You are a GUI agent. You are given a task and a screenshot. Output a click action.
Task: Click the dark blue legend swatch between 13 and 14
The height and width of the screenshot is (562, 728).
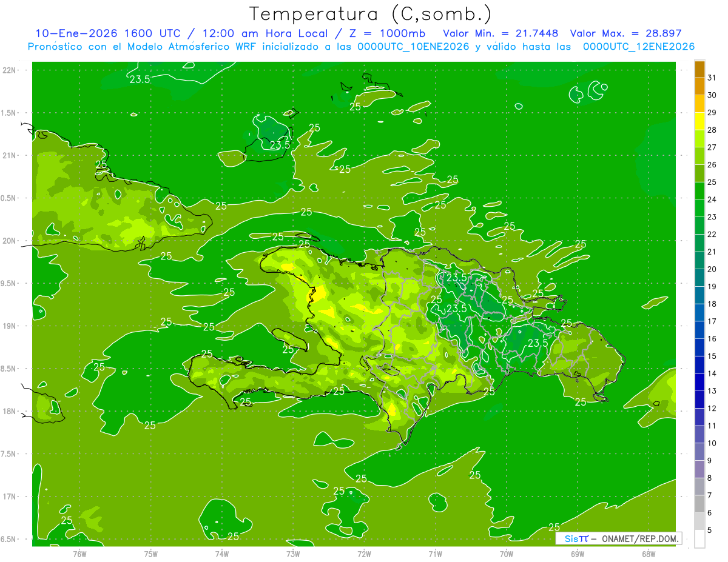[x=699, y=382]
